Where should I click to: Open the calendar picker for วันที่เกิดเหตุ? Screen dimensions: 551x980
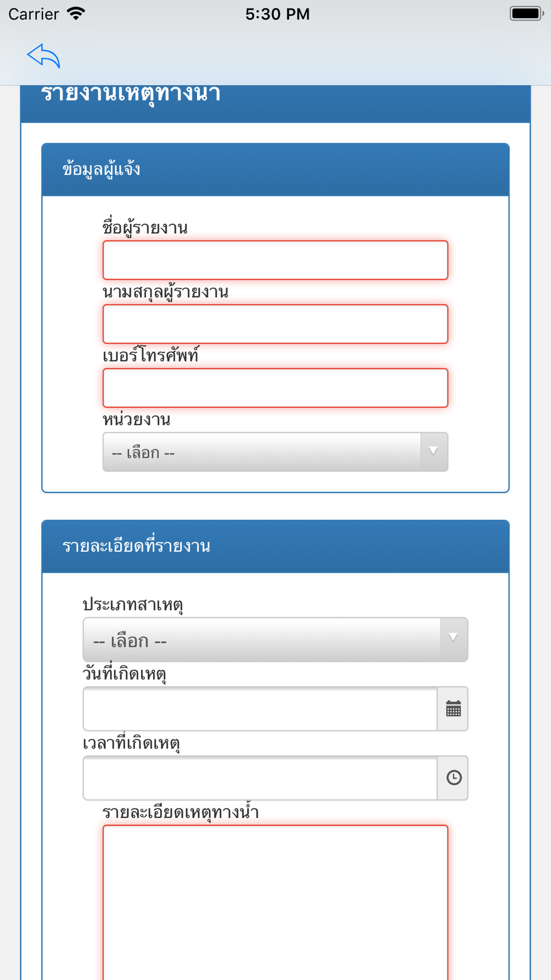(453, 709)
